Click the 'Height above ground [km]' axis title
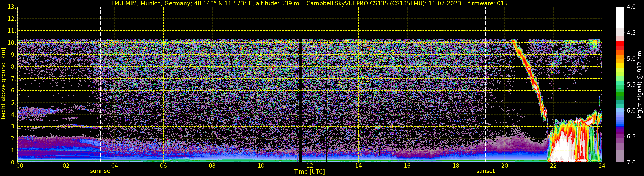Image resolution: width=644 pixels, height=176 pixels. click(x=3, y=85)
